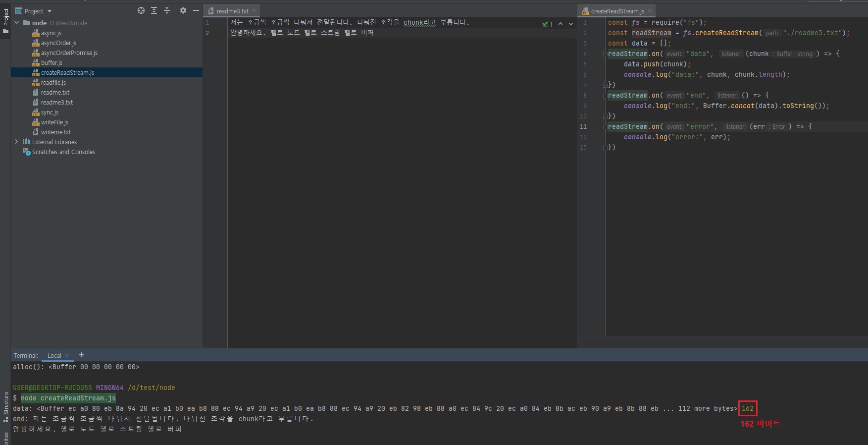Click line number 6 in createReadStream.js gutter
868x445 pixels.
pyautogui.click(x=585, y=75)
